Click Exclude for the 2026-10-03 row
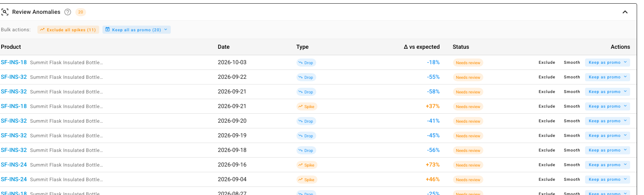The width and height of the screenshot is (644, 195). (547, 63)
